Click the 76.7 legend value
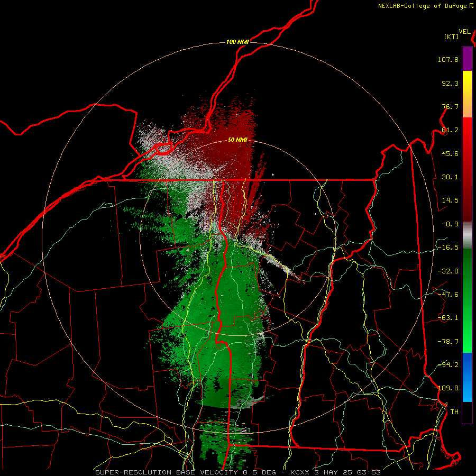Image resolution: width=476 pixels, height=476 pixels. [x=450, y=106]
